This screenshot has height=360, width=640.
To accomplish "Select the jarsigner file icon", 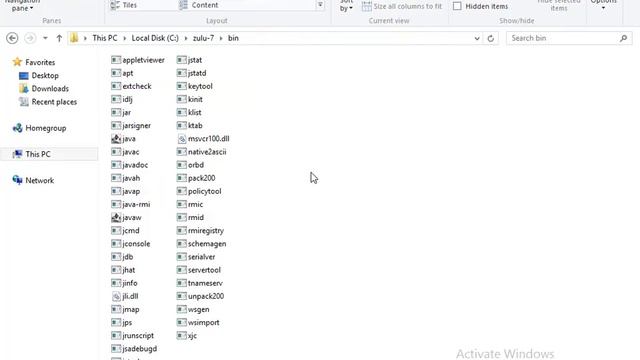I will (116, 126).
